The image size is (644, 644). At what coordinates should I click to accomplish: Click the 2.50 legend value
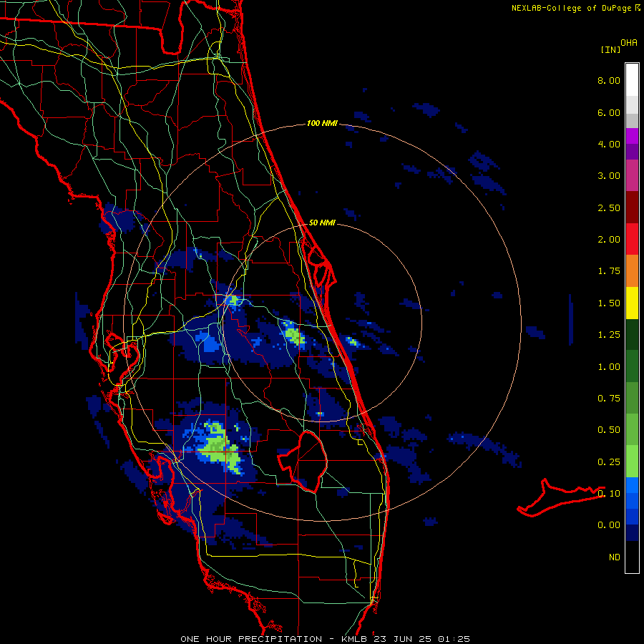[x=609, y=208]
